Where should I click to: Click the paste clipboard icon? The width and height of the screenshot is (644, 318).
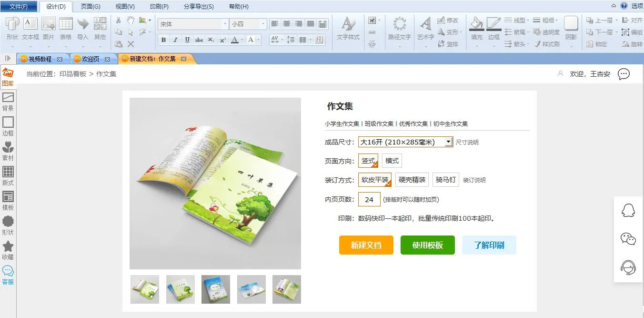pos(119,44)
